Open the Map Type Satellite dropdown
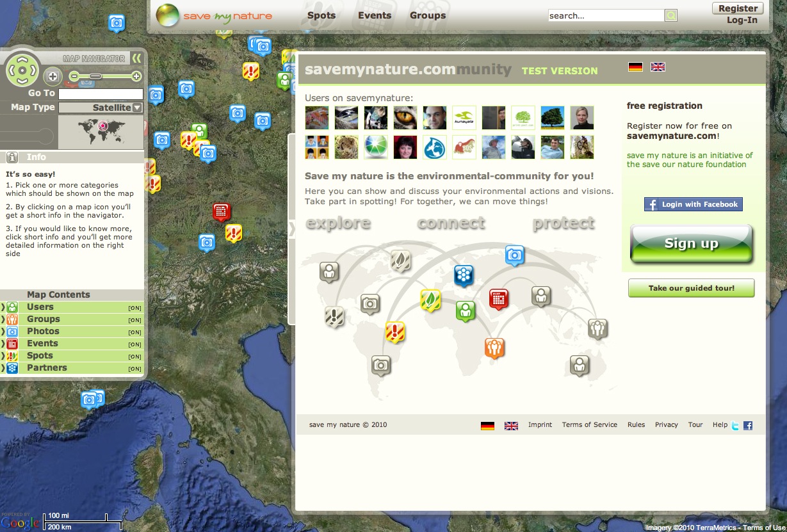Viewport: 787px width, 532px height. click(101, 108)
